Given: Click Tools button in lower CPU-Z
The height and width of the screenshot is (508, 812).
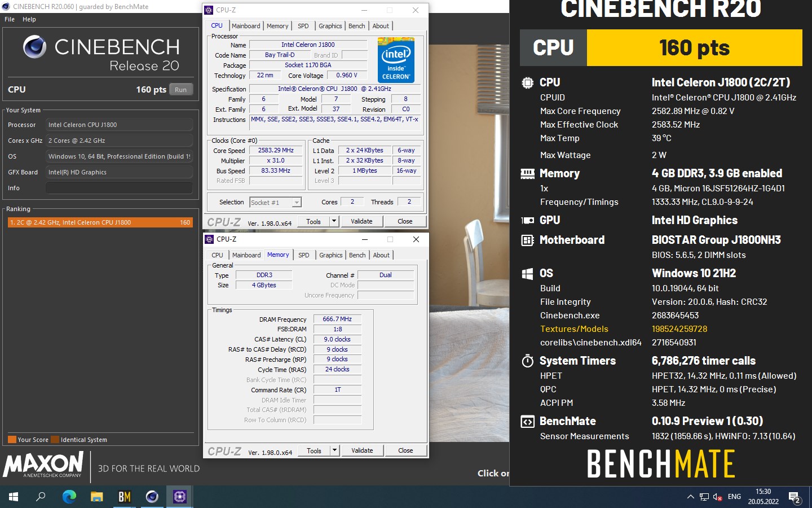Looking at the screenshot, I should click(x=314, y=450).
